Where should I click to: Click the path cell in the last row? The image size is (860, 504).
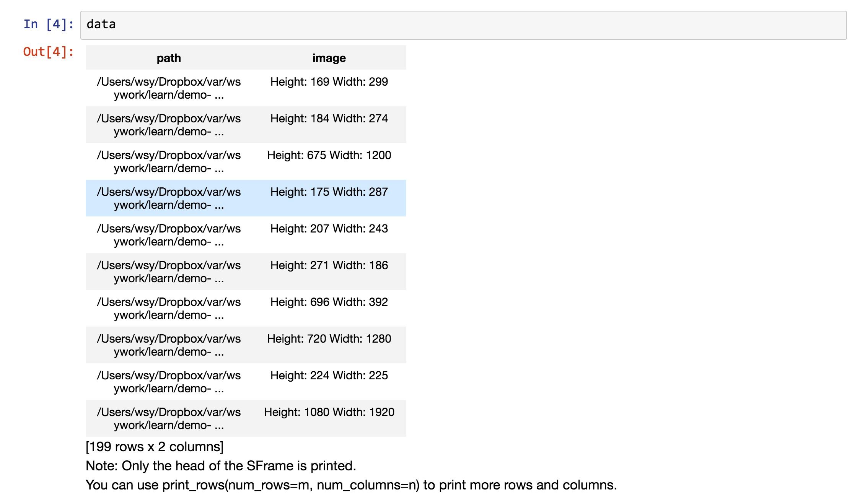(x=169, y=419)
